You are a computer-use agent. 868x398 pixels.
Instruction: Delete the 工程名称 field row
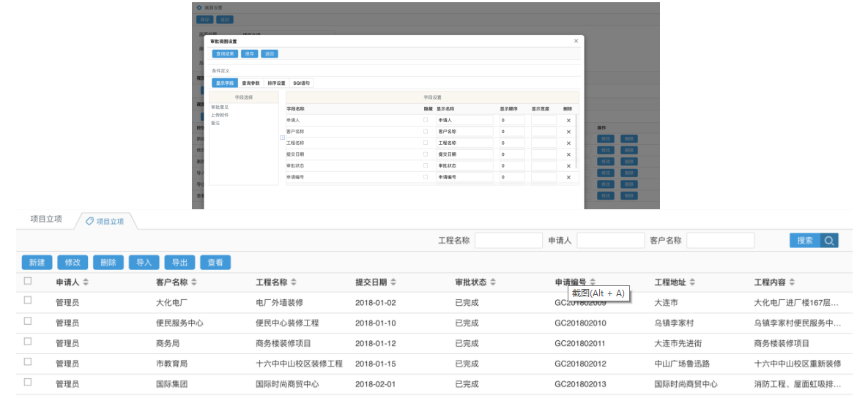click(568, 143)
